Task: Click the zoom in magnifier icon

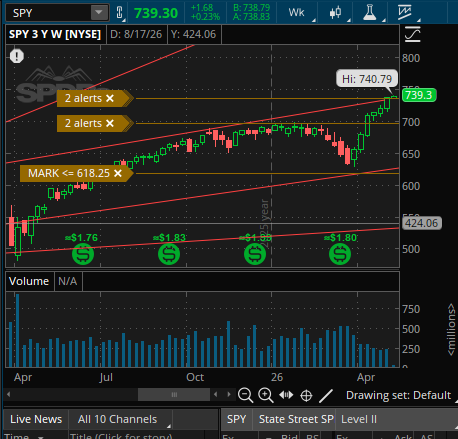Action: [x=266, y=395]
